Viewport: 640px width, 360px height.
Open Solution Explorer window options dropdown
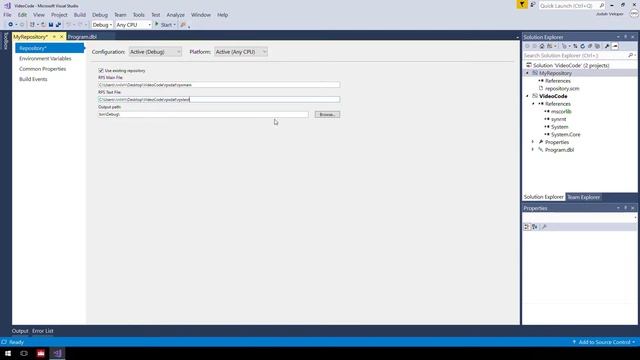pos(618,37)
